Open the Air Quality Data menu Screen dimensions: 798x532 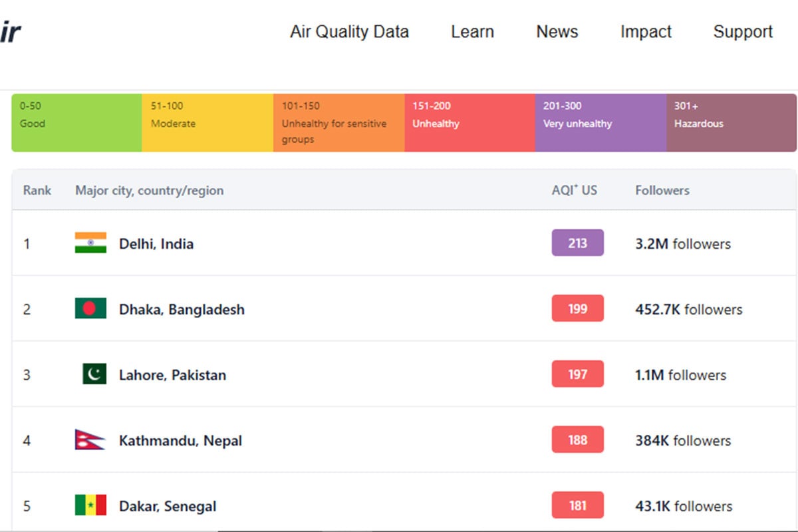pos(349,32)
